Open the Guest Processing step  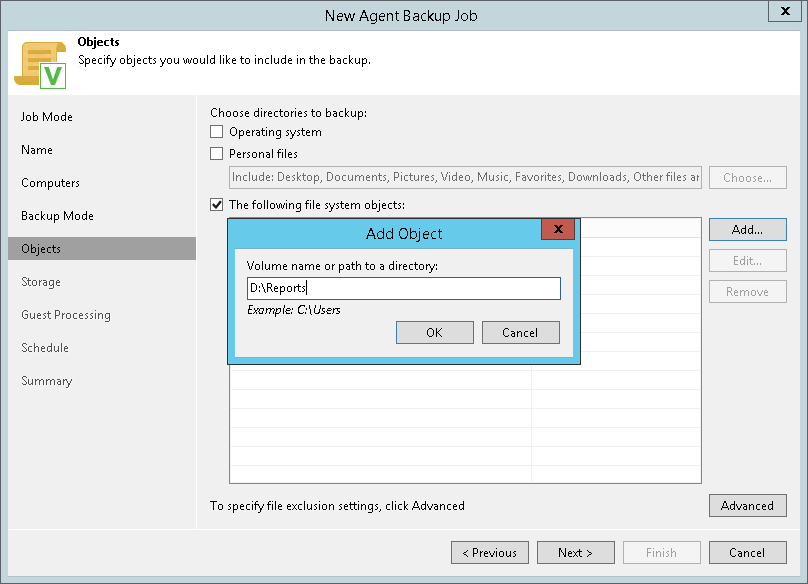[66, 315]
